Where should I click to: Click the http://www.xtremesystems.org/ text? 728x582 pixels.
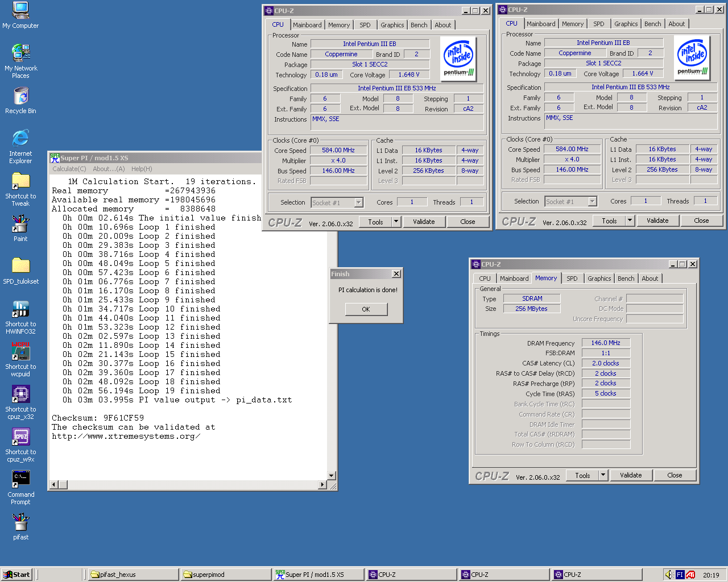(x=126, y=436)
